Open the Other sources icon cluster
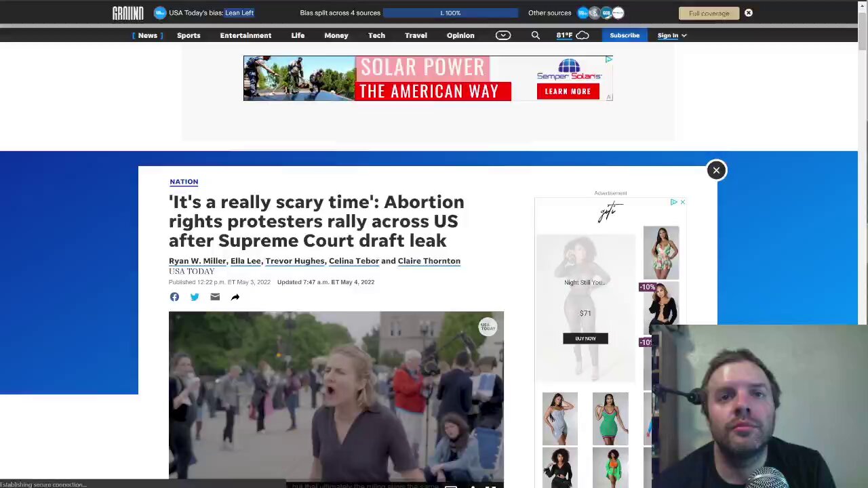 click(x=601, y=13)
